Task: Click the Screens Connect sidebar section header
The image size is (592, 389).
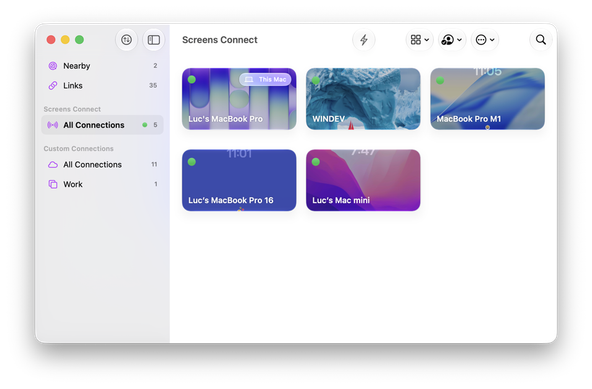Action: tap(72, 109)
